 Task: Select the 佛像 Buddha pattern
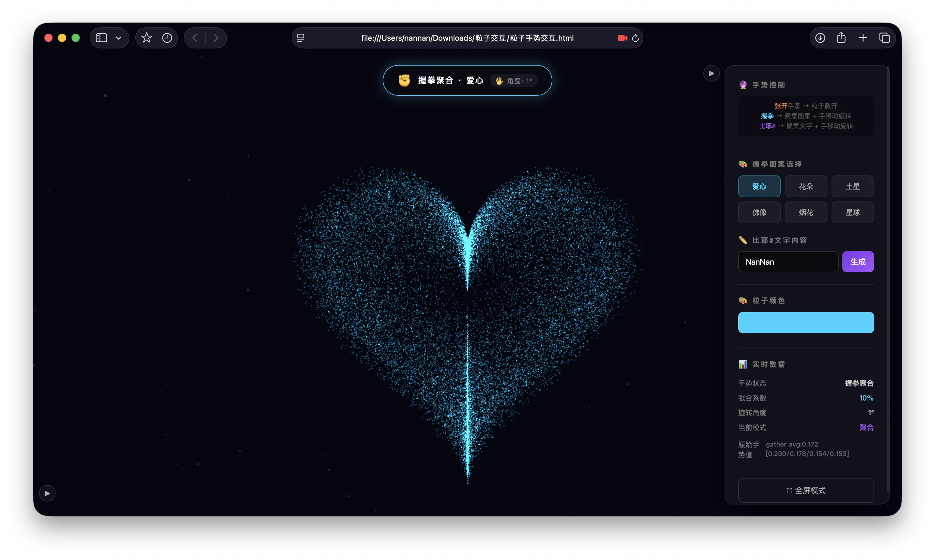[759, 212]
